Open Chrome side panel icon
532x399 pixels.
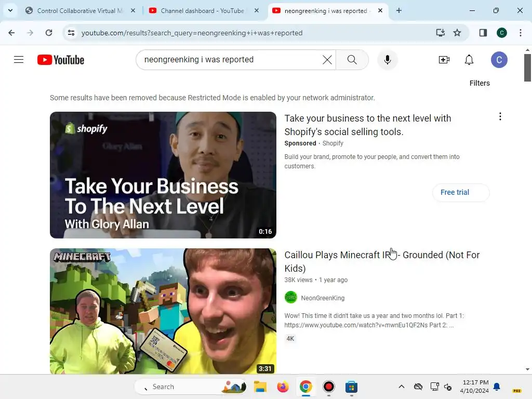483,33
